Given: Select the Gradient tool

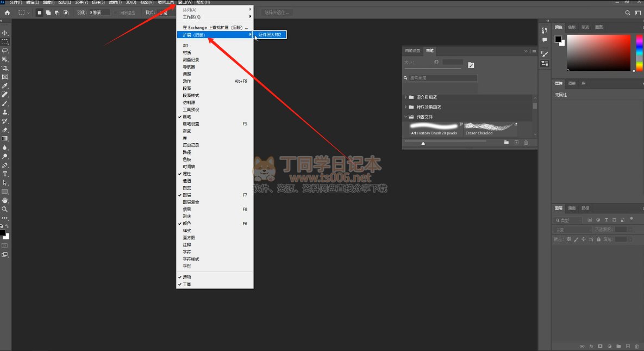Looking at the screenshot, I should click(x=5, y=139).
